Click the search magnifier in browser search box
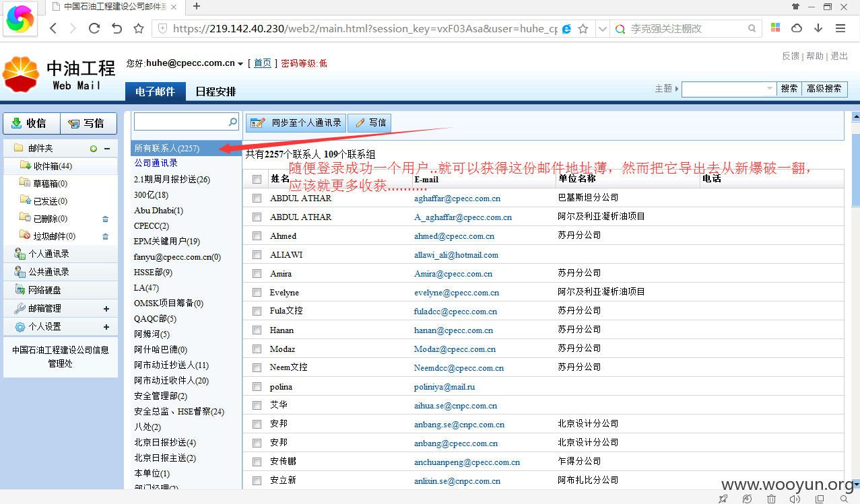860x504 pixels. [752, 29]
